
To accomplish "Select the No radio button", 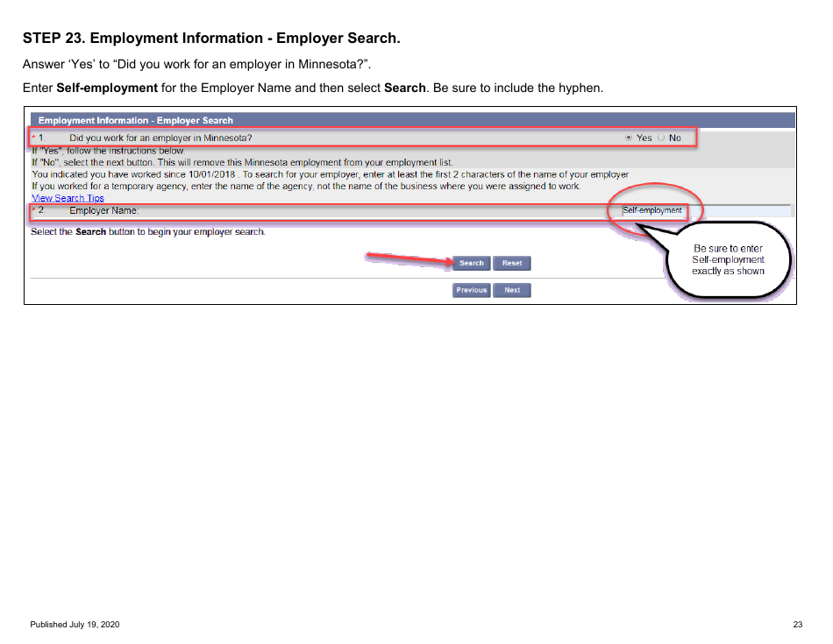I will [x=660, y=138].
